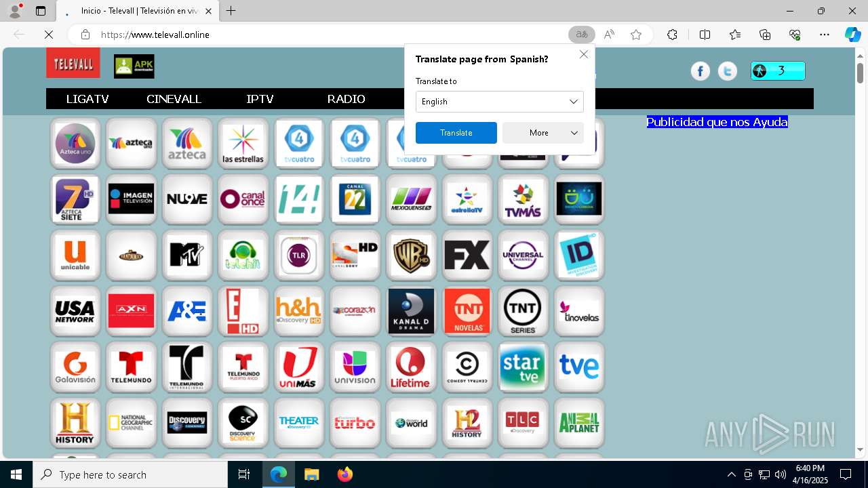Open the Canal Once channel
The width and height of the screenshot is (868, 488).
(x=243, y=199)
